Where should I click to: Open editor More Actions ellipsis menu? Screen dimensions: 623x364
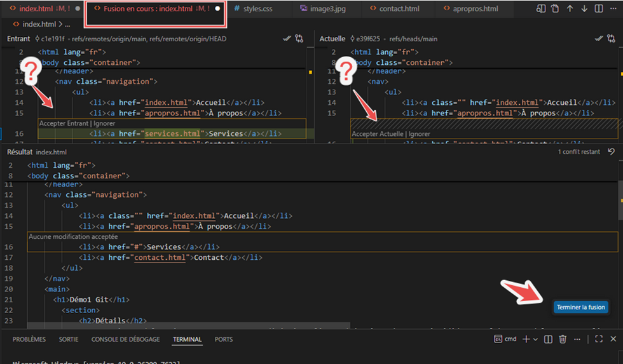click(613, 8)
